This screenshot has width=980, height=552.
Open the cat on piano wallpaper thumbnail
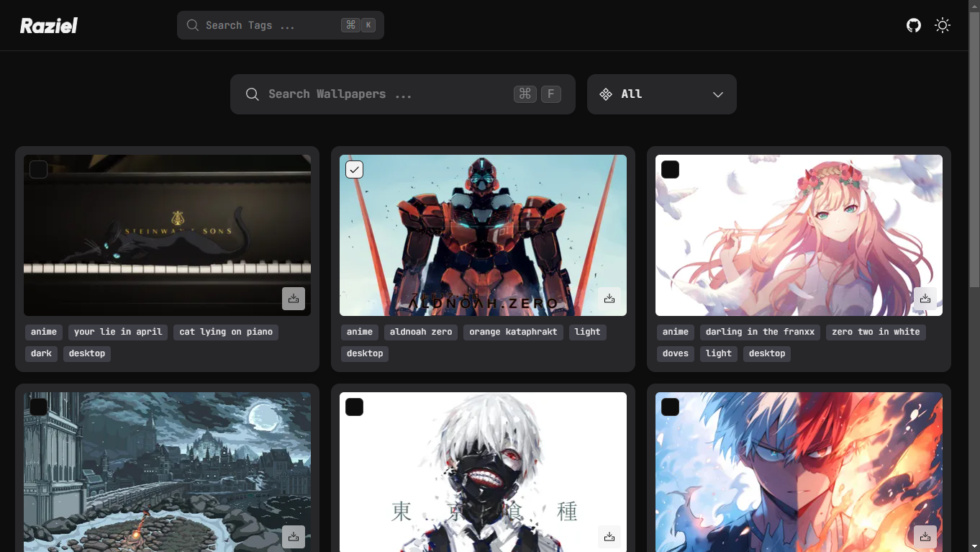(167, 235)
